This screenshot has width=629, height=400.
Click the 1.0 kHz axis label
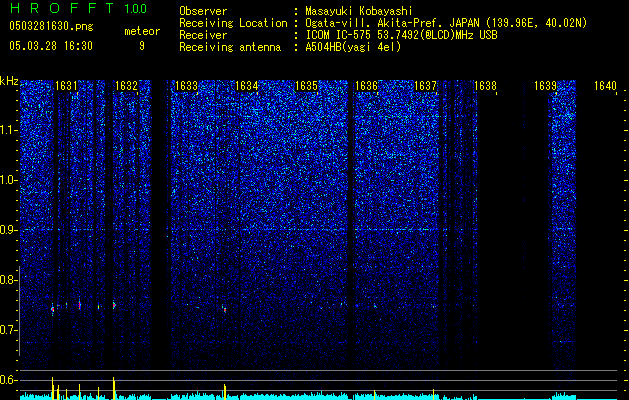click(x=7, y=180)
